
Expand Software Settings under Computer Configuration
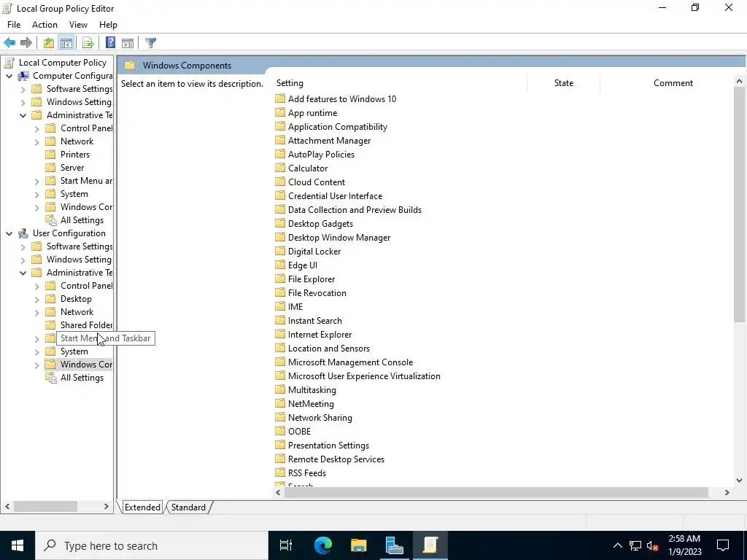pyautogui.click(x=23, y=89)
